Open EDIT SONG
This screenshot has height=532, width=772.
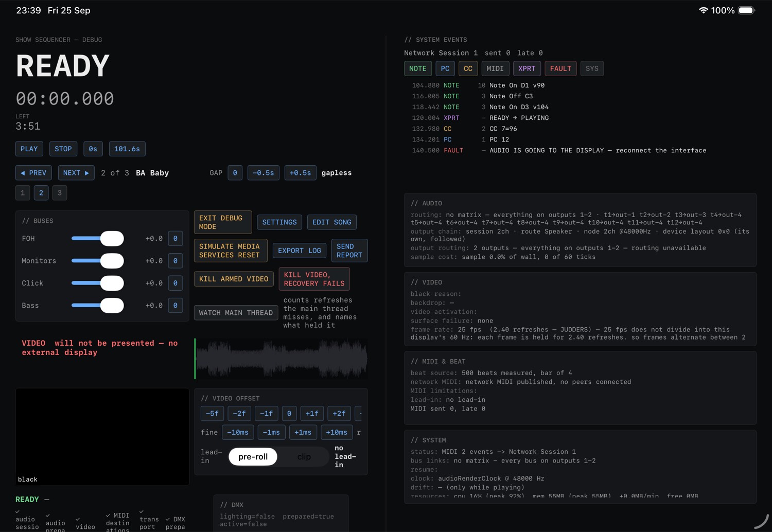[x=332, y=222]
